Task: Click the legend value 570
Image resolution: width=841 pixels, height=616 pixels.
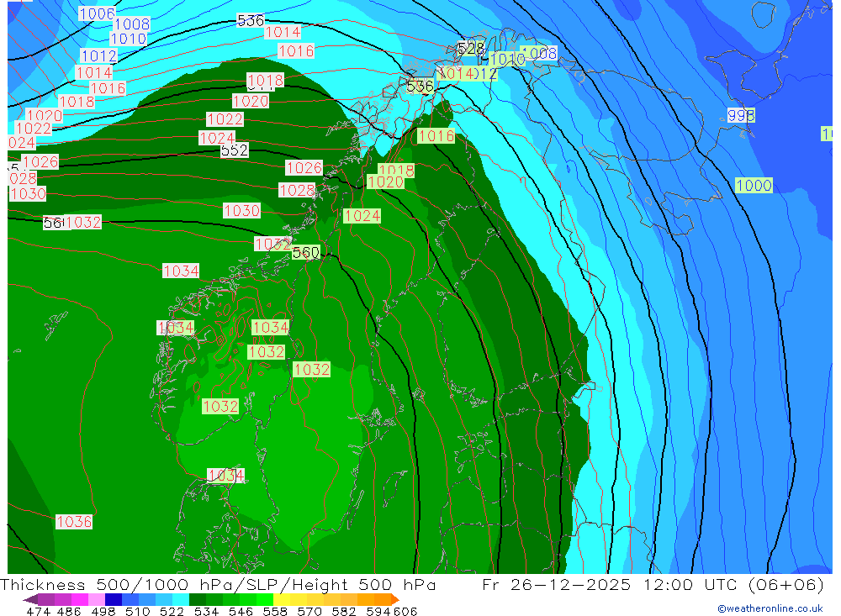Action: 309,611
